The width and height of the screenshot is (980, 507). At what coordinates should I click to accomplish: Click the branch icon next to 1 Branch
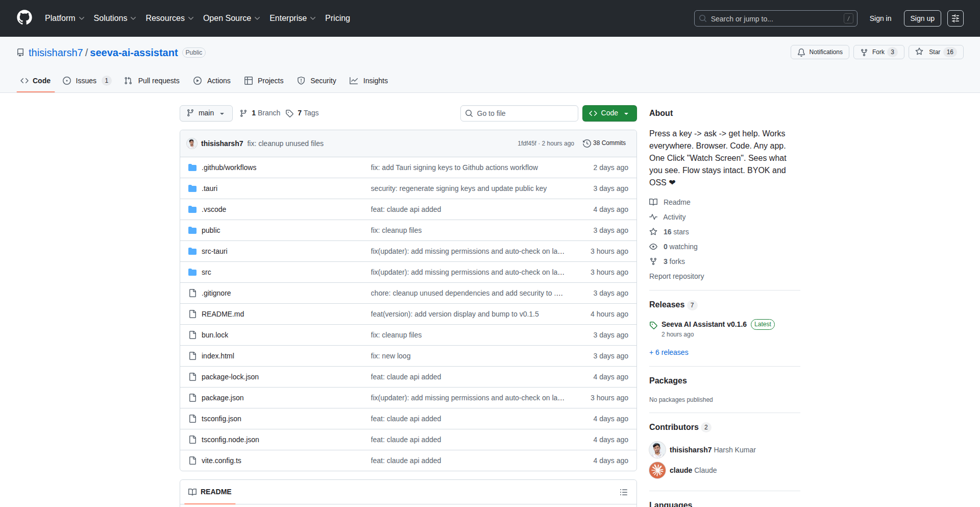243,113
